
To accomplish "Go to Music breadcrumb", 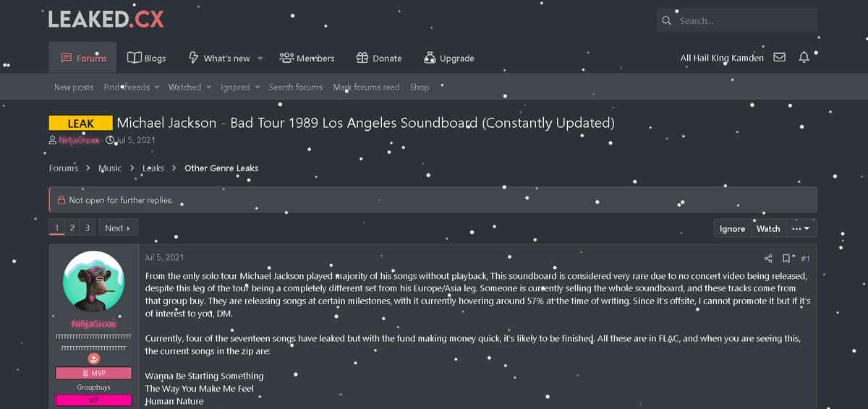I will coord(110,168).
